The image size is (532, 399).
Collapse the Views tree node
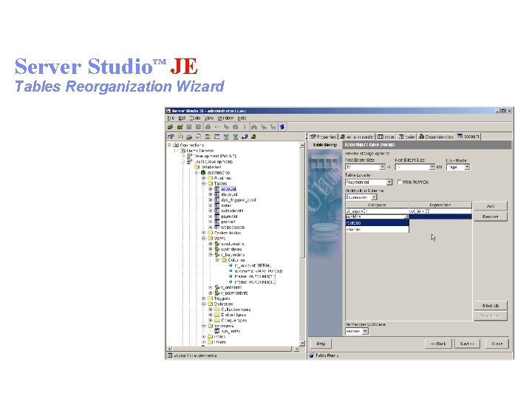tap(204, 238)
